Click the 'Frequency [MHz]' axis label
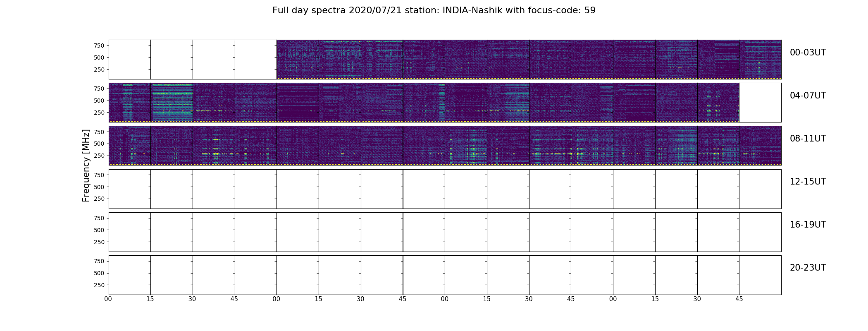Screen dimensions: 868x331 pyautogui.click(x=86, y=165)
